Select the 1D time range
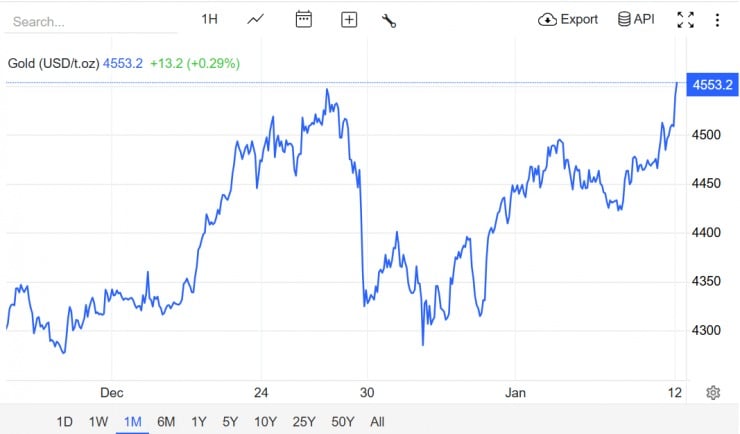 [x=64, y=422]
